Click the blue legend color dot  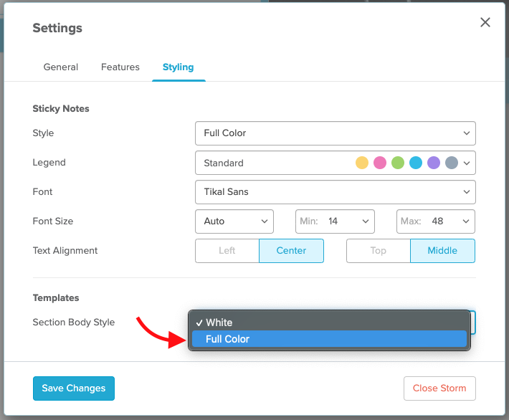(x=416, y=163)
